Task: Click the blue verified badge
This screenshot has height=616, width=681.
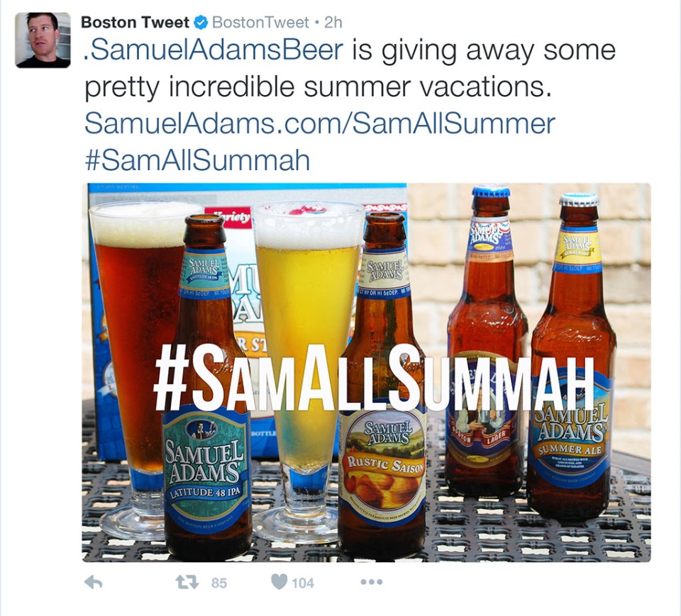Action: pyautogui.click(x=200, y=22)
